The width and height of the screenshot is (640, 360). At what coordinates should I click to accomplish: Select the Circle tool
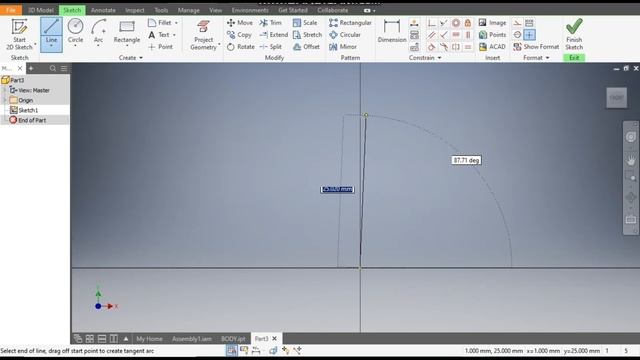tap(75, 31)
